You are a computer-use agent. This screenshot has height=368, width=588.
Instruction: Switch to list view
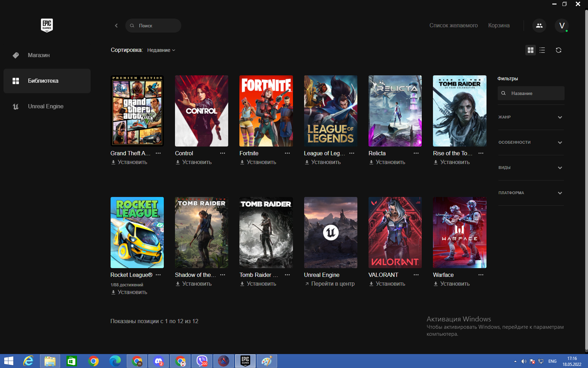point(542,50)
